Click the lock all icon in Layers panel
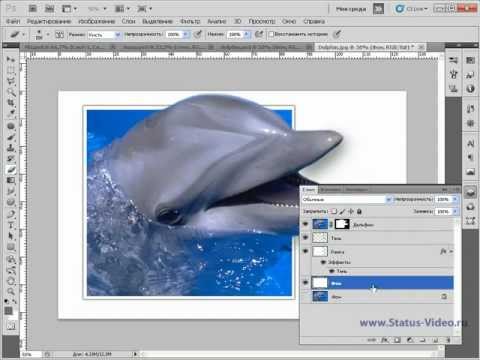 359,211
